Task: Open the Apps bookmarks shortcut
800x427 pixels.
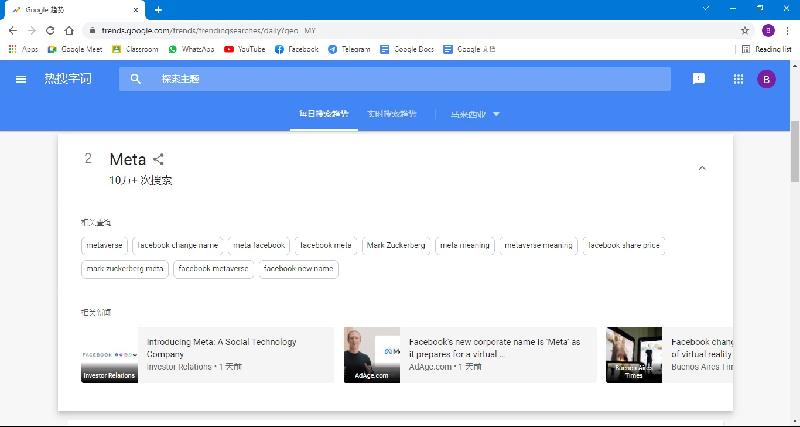Action: [23, 49]
